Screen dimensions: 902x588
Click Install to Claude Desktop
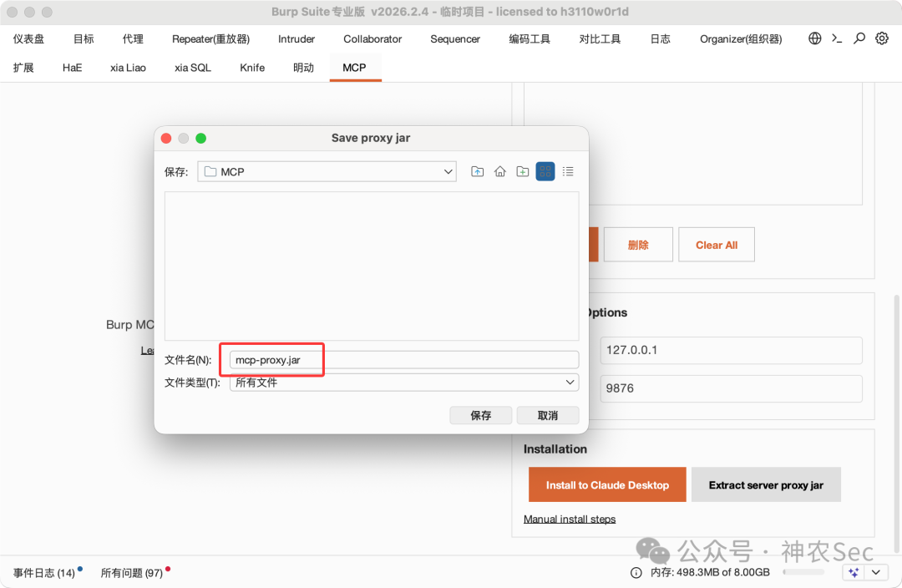tap(607, 485)
